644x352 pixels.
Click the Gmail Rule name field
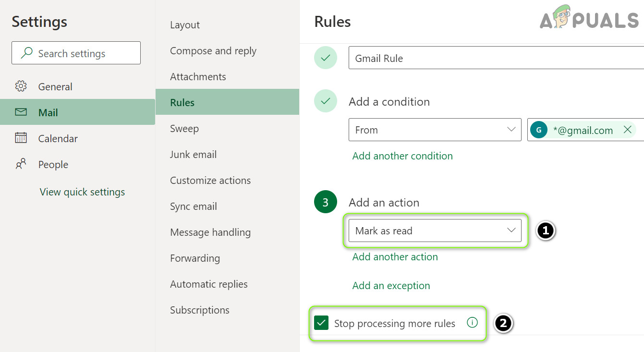(x=495, y=58)
